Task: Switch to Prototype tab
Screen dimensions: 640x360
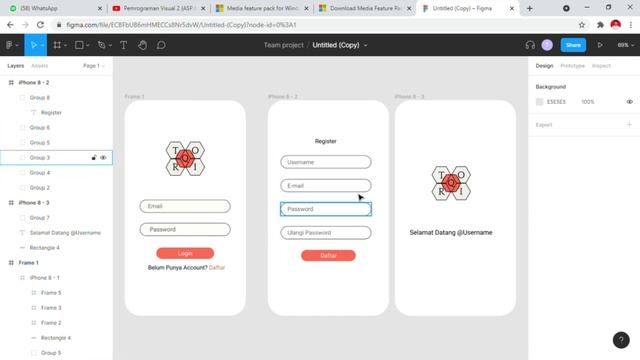Action: [572, 66]
